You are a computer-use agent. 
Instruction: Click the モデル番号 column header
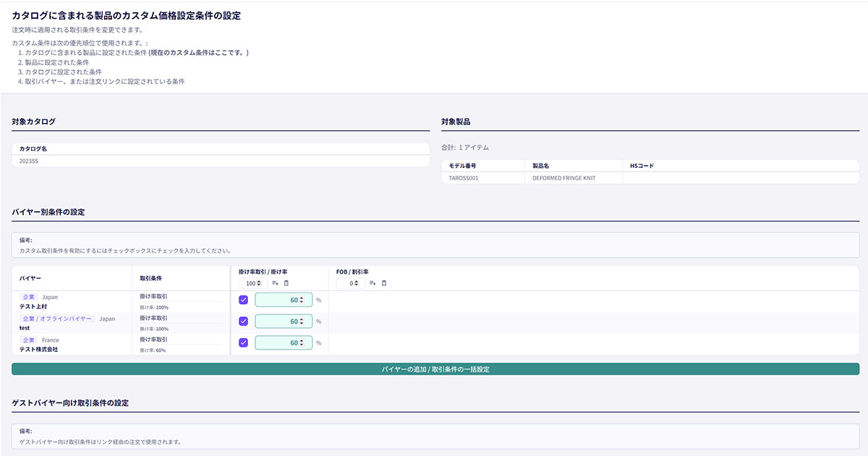(462, 166)
